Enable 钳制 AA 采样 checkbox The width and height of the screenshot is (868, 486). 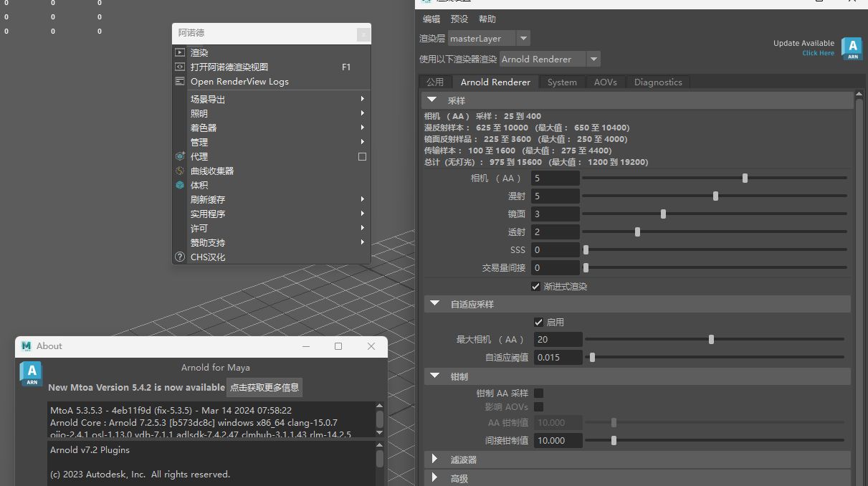(539, 393)
